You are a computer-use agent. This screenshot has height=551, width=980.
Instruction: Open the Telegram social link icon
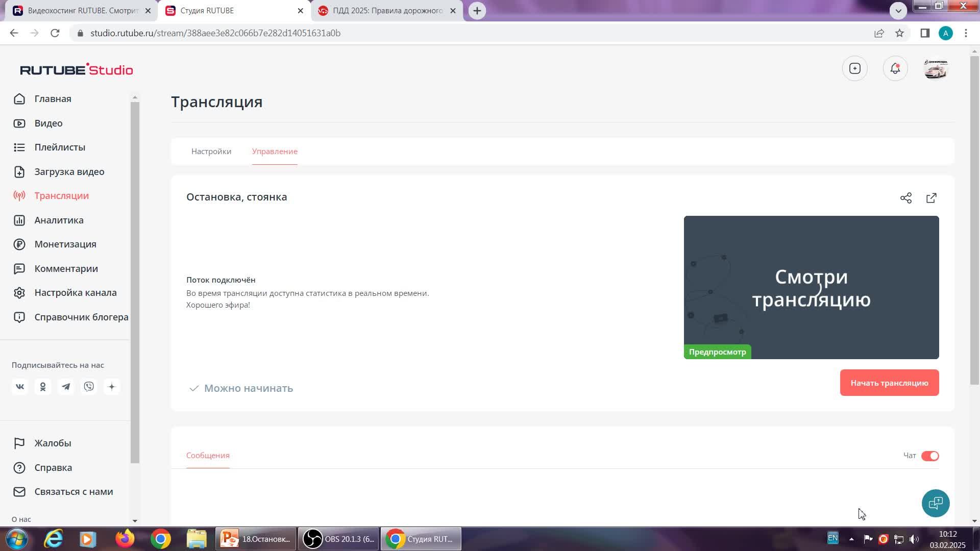pos(66,387)
